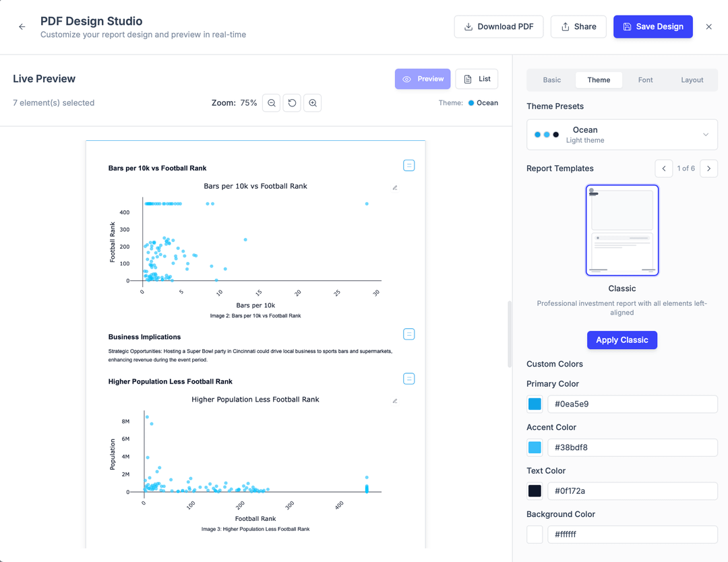Go to next report template
Viewport: 728px width, 562px height.
708,168
